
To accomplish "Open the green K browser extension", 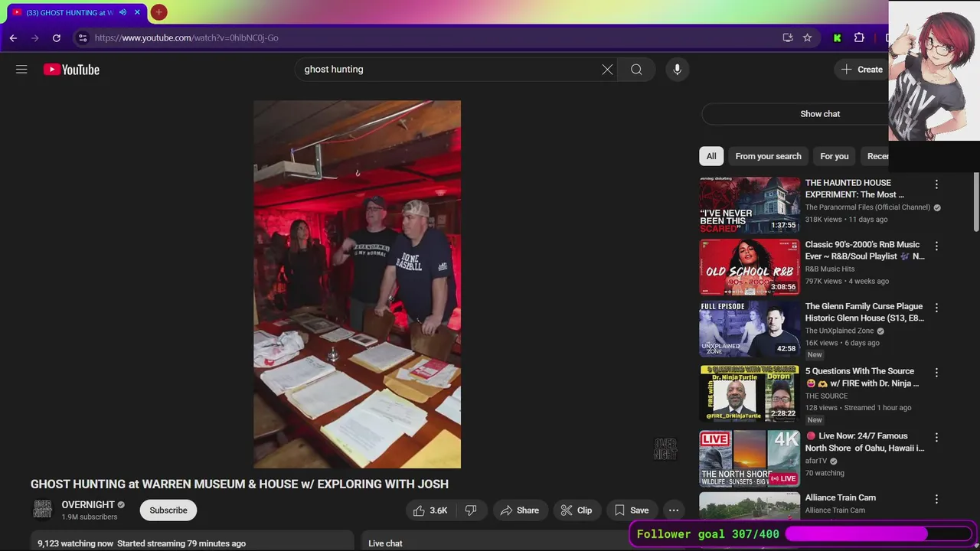I will 838,37.
